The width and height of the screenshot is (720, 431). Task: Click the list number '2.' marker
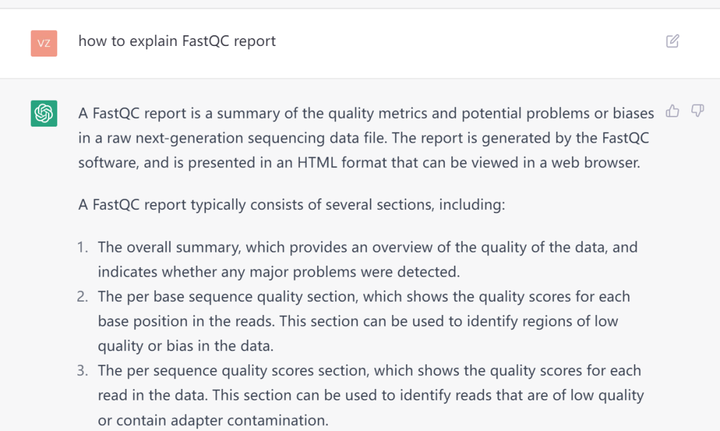point(82,297)
